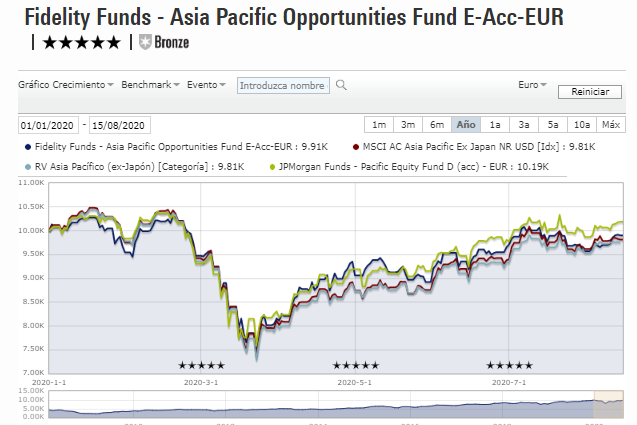Click the star rating marker near 2020-5-1

[356, 365]
